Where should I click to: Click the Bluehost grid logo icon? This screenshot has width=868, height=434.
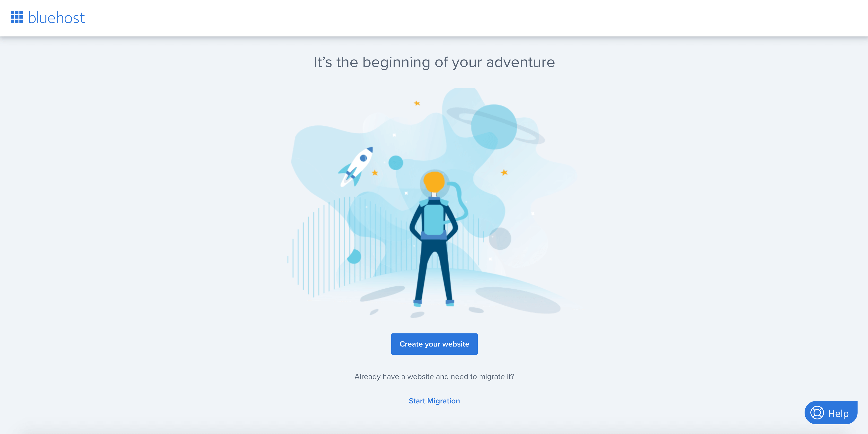pyautogui.click(x=17, y=17)
